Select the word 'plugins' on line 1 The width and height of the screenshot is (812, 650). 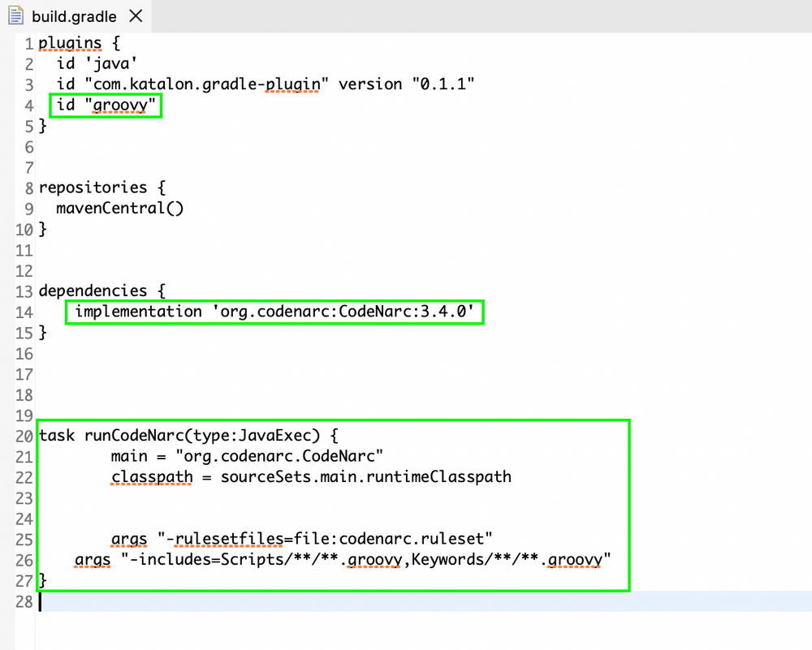[69, 42]
